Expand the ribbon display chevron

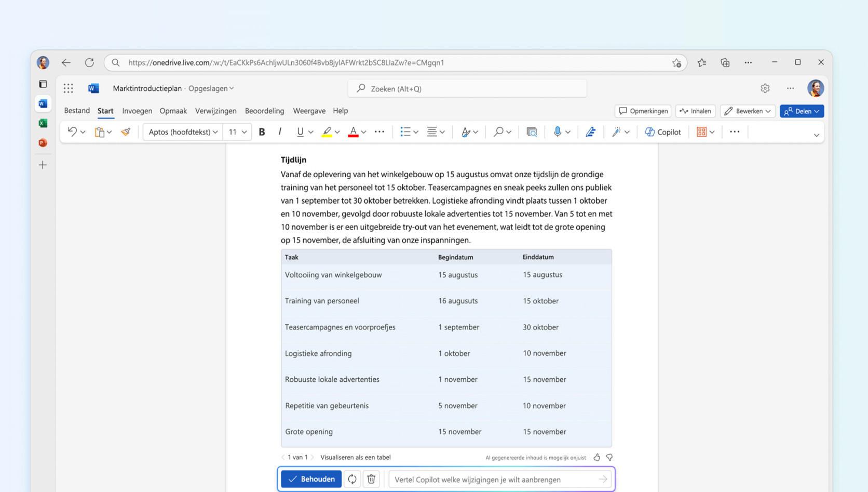pyautogui.click(x=817, y=135)
